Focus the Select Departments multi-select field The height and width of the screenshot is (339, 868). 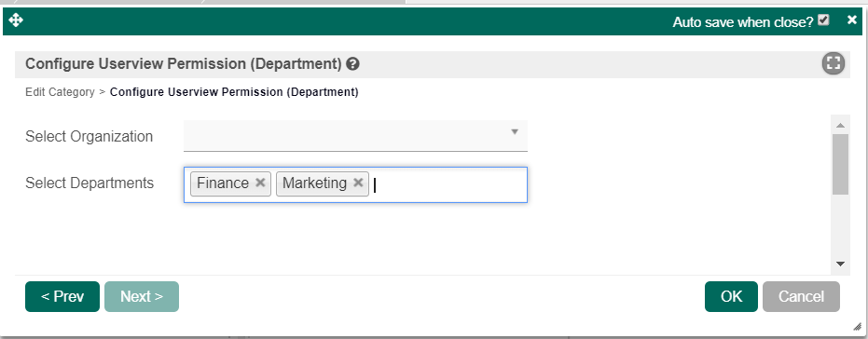pos(355,184)
